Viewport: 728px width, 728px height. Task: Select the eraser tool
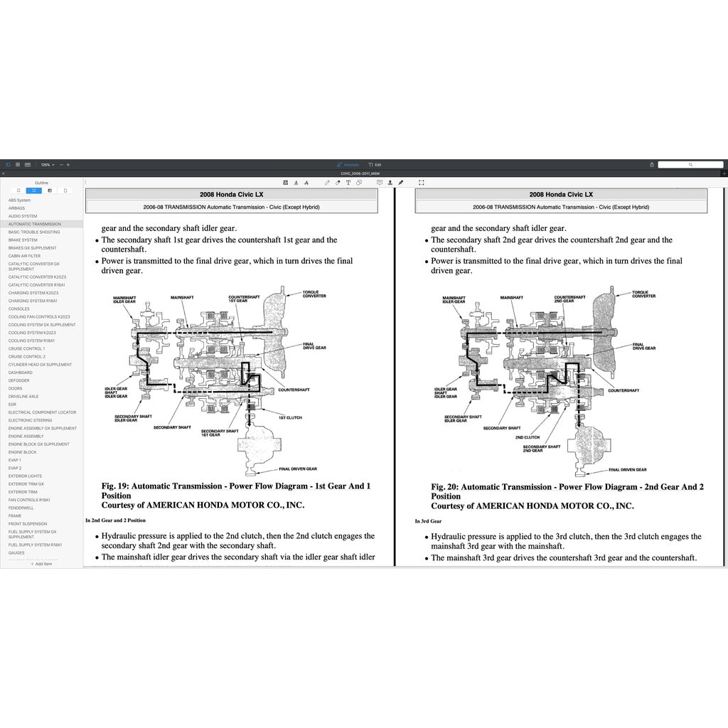point(338,183)
